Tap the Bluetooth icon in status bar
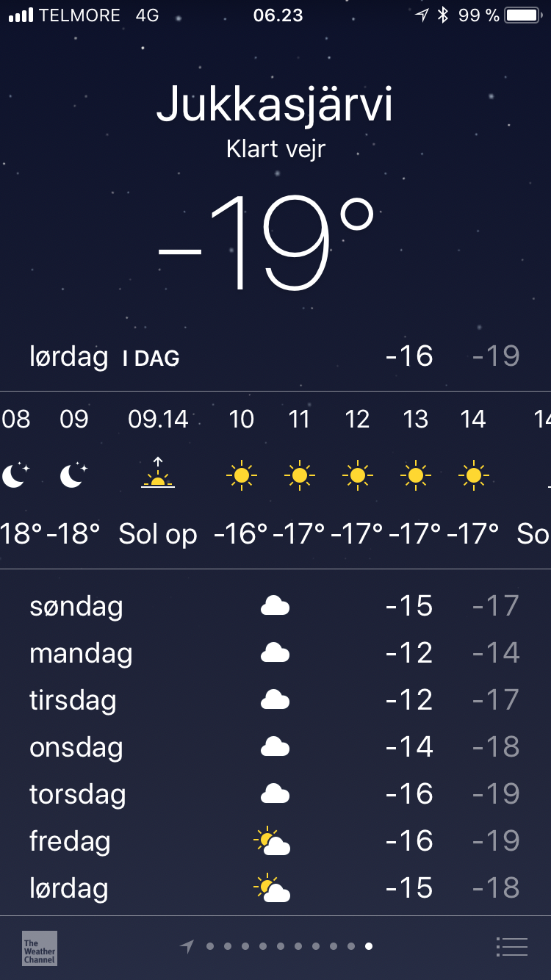The height and width of the screenshot is (980, 551). [x=442, y=15]
